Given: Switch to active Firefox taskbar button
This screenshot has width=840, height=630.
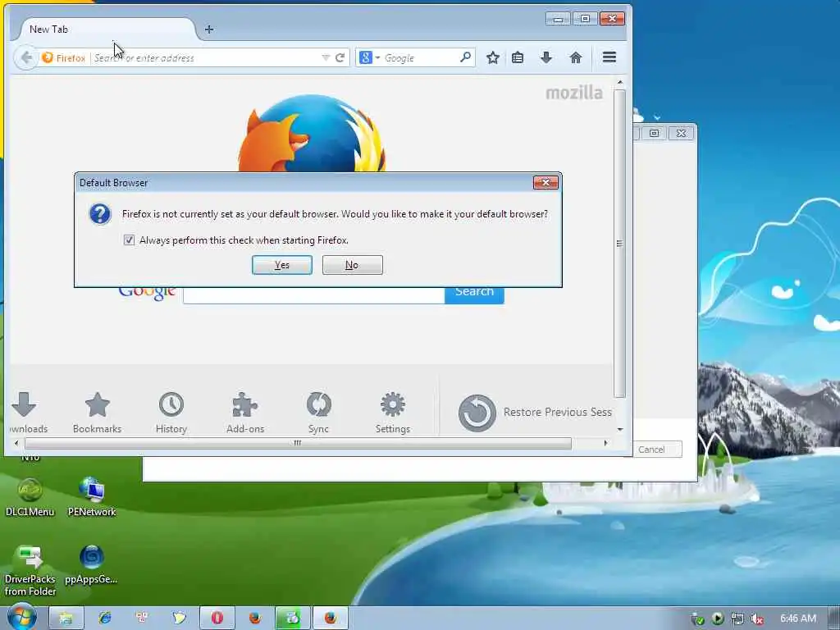Looking at the screenshot, I should [x=331, y=618].
